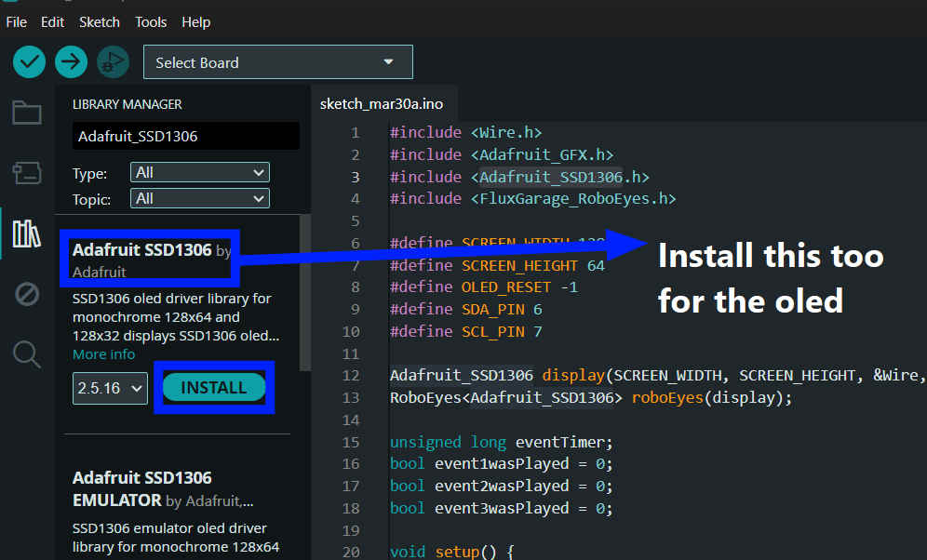Click the library search field Adafruit_SSD1306

click(x=185, y=136)
